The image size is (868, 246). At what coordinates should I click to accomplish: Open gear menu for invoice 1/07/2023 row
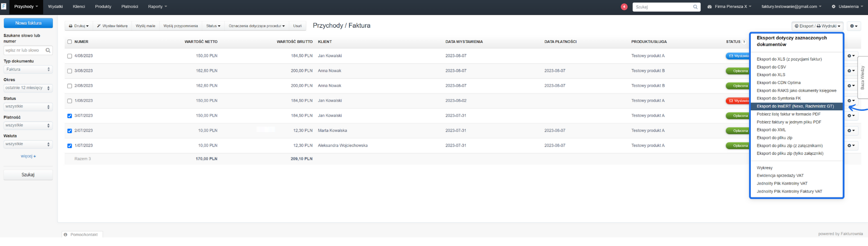(x=851, y=146)
